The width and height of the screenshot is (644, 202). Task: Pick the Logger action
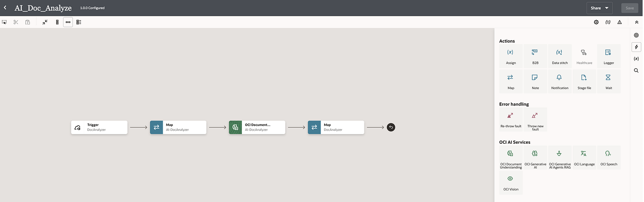click(x=609, y=56)
